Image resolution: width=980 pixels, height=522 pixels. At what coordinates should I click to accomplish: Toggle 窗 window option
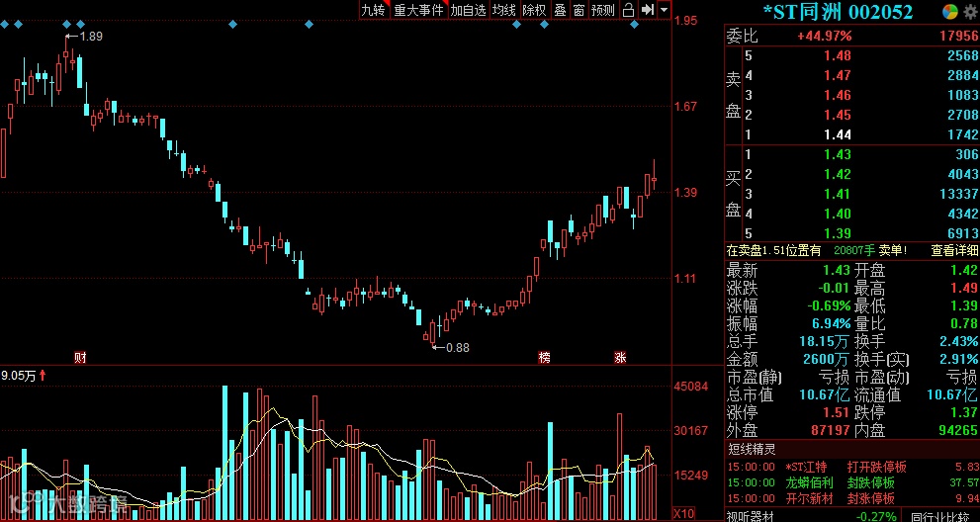coord(579,10)
